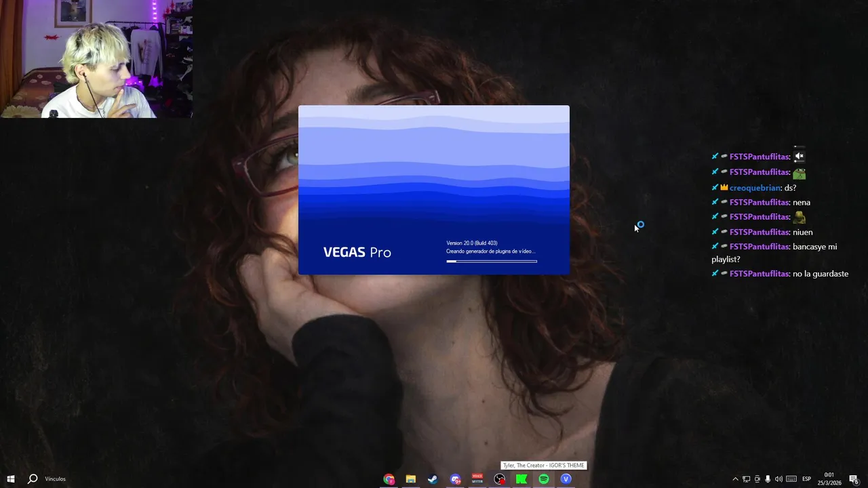
Task: Open Voicemeeter from taskbar
Action: pyautogui.click(x=477, y=479)
